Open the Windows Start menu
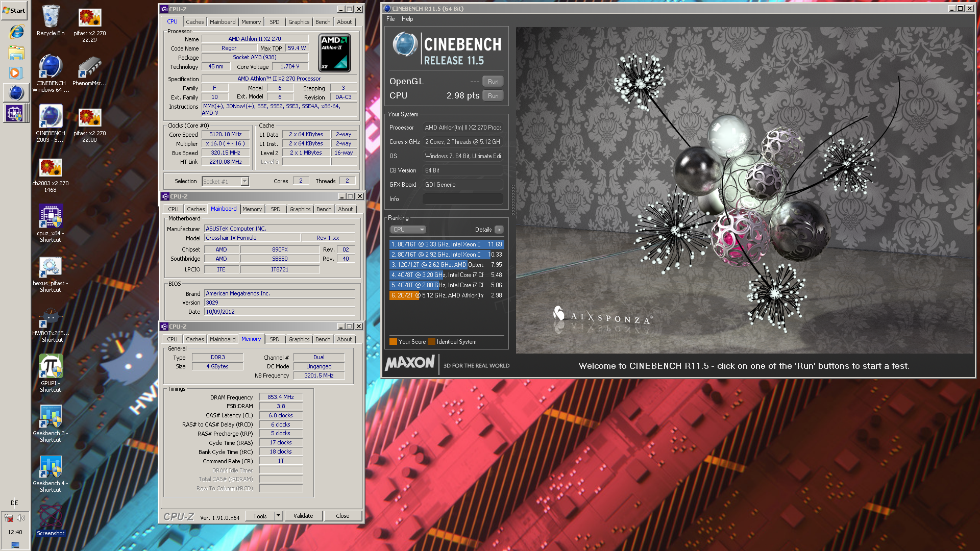Image resolution: width=980 pixels, height=551 pixels. point(14,10)
